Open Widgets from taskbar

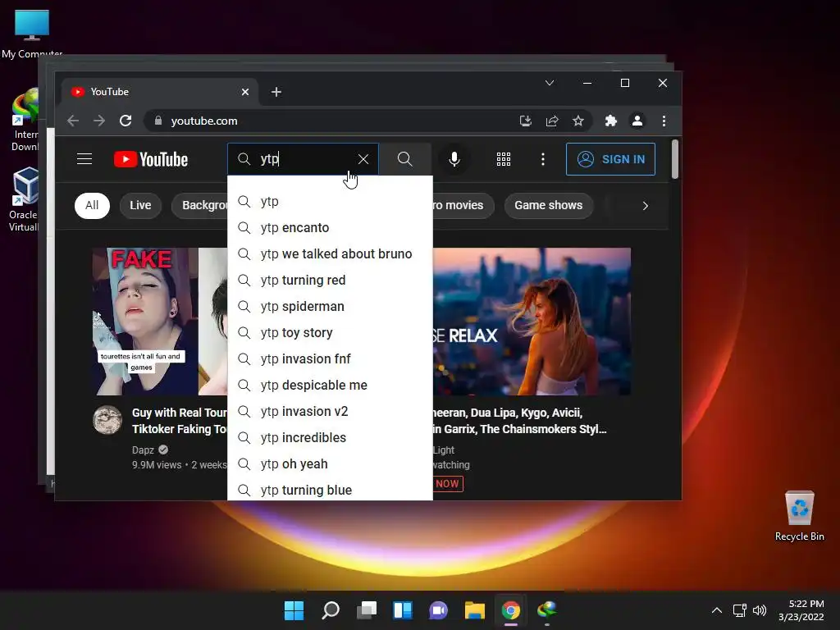[x=402, y=610]
